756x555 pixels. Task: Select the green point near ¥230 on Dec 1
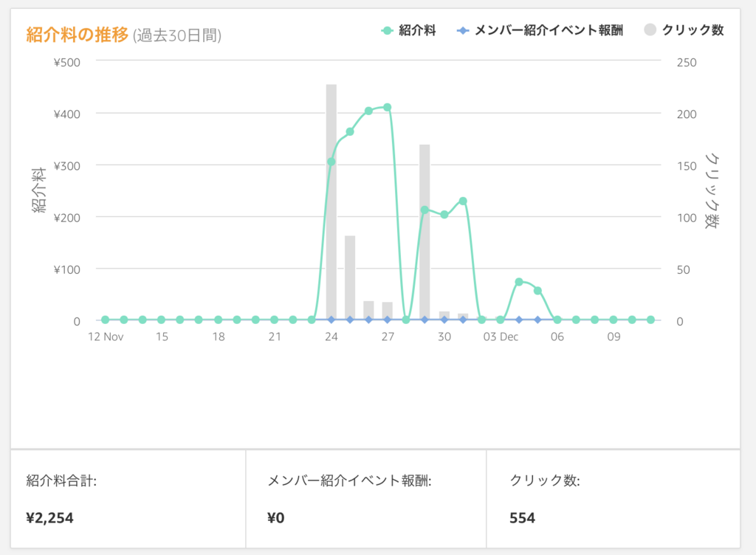pos(463,201)
